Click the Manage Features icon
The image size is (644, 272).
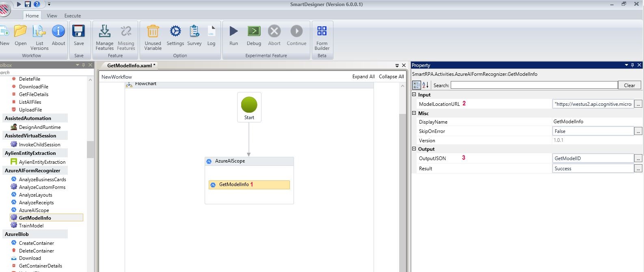[104, 32]
